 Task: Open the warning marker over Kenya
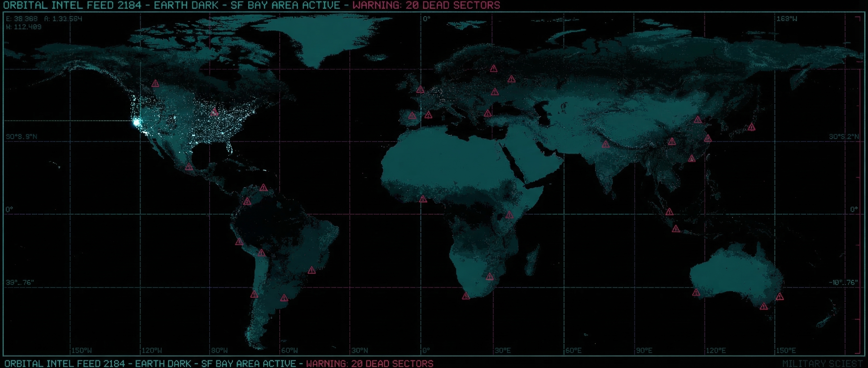(x=509, y=214)
